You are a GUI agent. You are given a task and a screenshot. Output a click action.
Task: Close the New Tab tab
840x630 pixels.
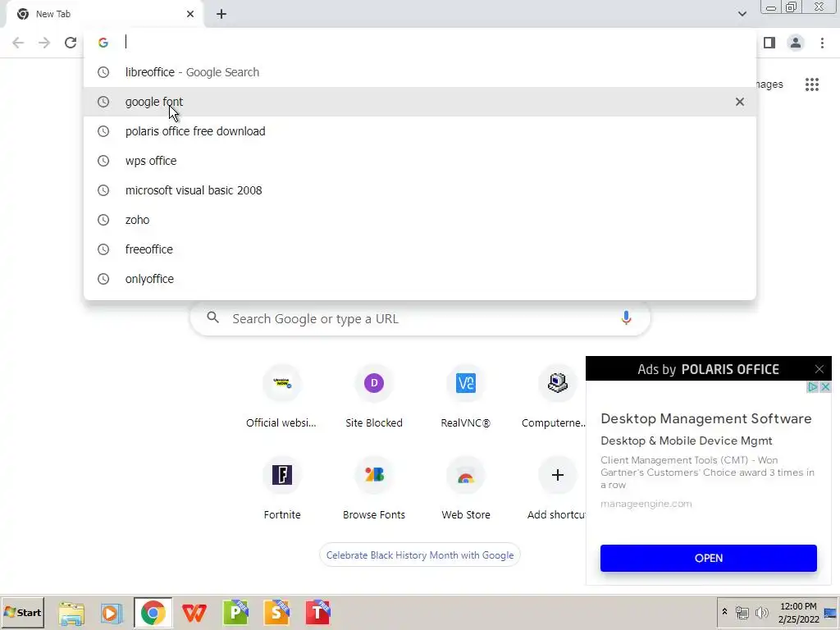(x=190, y=14)
